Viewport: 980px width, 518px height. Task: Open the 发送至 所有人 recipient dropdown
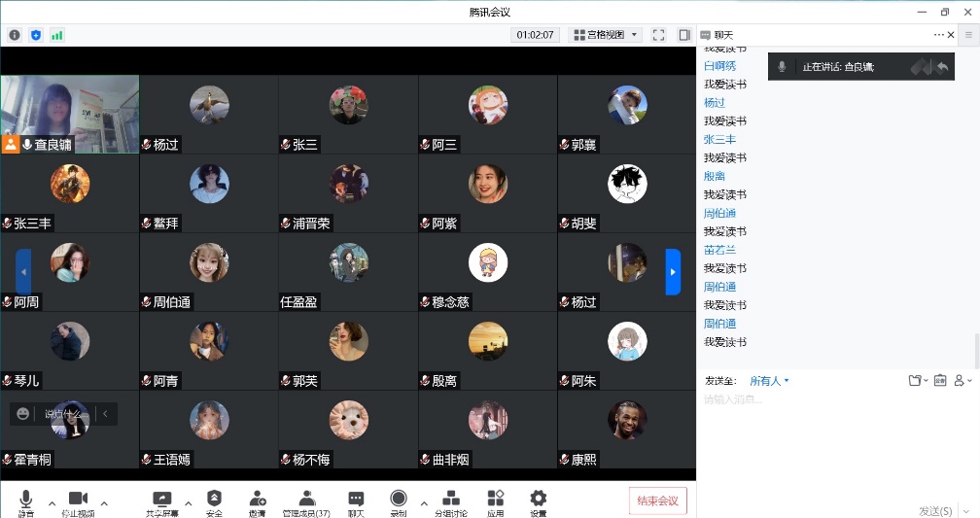(769, 381)
